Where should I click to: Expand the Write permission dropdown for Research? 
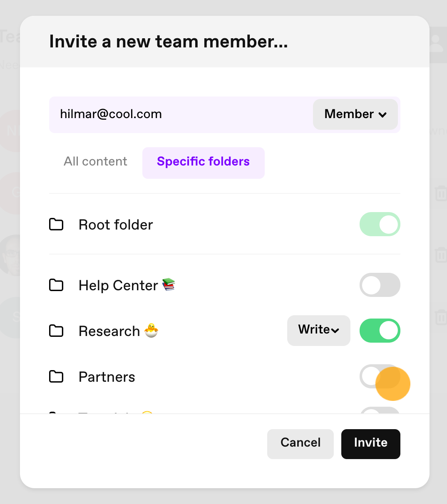319,330
